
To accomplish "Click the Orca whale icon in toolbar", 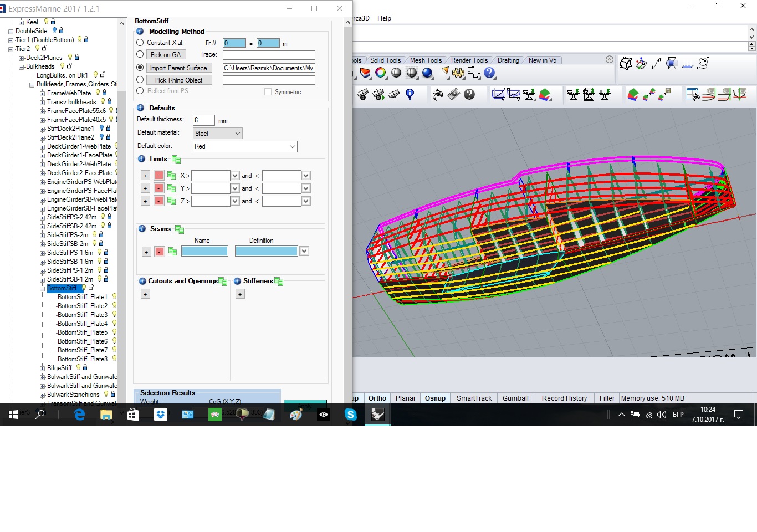I will tap(438, 95).
